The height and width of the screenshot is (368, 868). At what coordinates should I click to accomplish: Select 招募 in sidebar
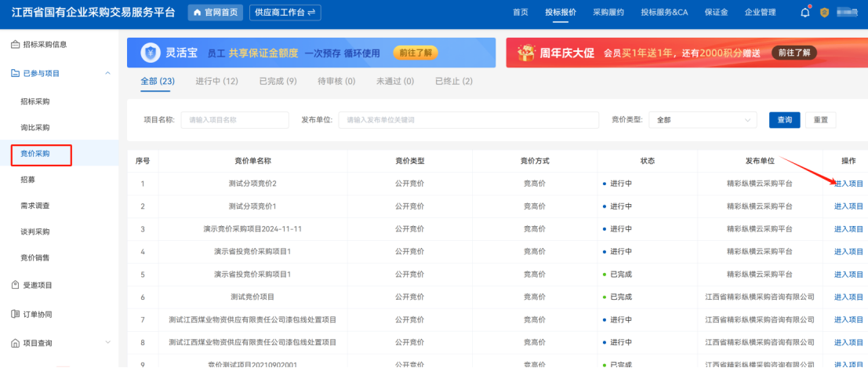pyautogui.click(x=27, y=180)
